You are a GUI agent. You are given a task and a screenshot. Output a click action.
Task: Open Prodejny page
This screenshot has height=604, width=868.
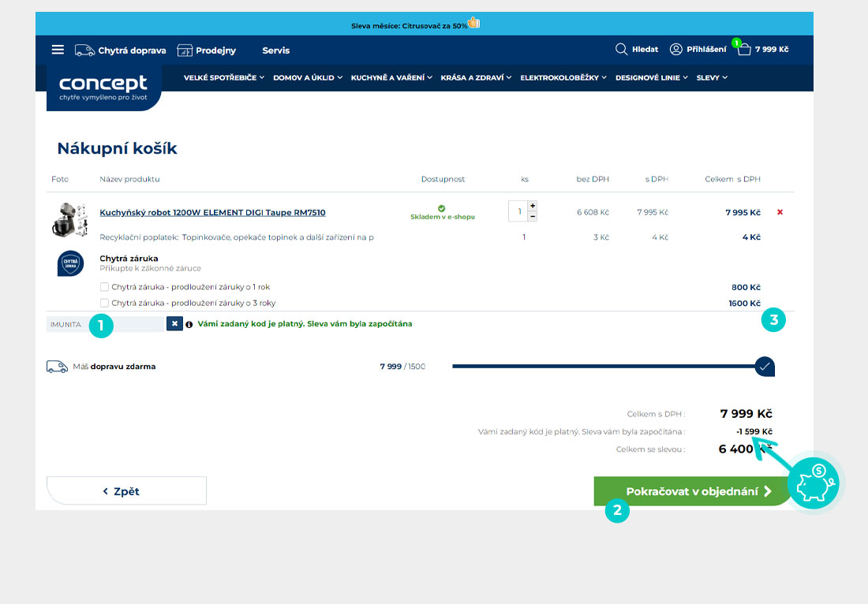216,50
